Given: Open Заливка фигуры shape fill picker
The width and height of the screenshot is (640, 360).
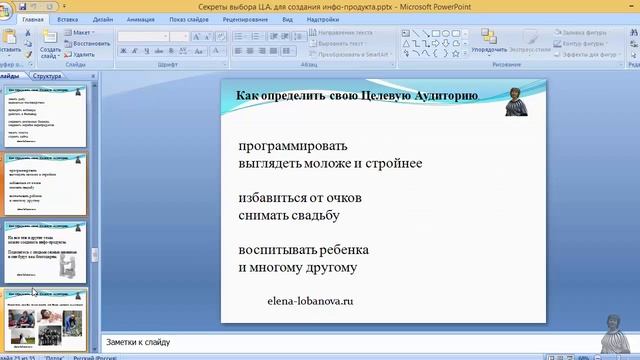Looking at the screenshot, I should pyautogui.click(x=581, y=32).
